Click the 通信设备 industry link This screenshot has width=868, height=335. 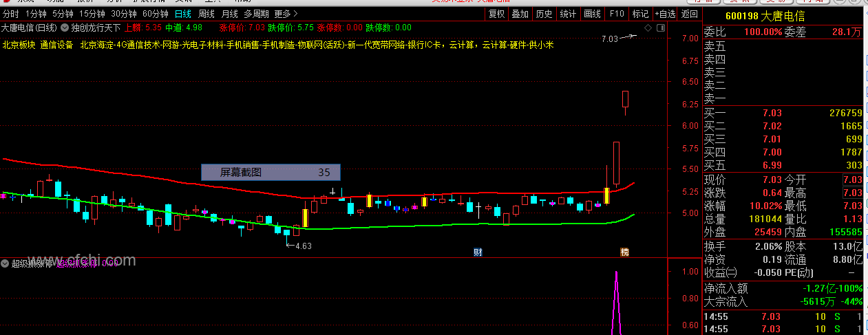(57, 45)
